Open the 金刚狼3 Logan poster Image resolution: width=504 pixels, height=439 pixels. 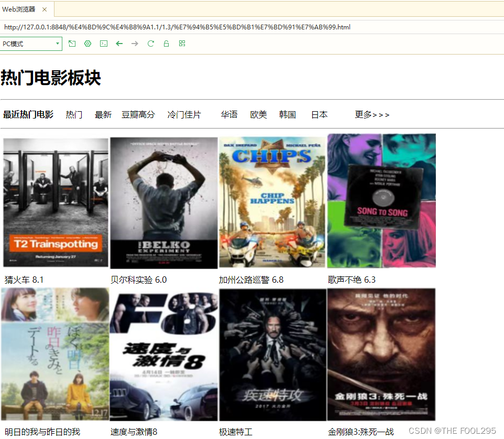pyautogui.click(x=381, y=355)
